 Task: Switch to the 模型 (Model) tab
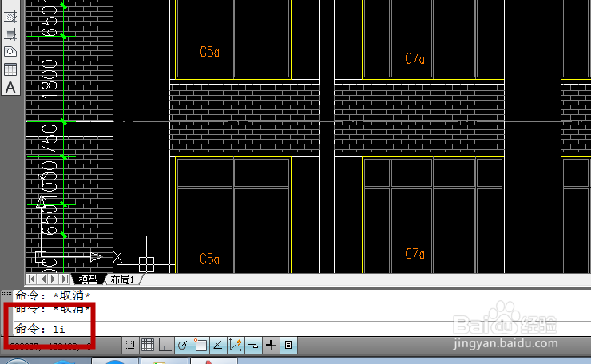pos(88,279)
